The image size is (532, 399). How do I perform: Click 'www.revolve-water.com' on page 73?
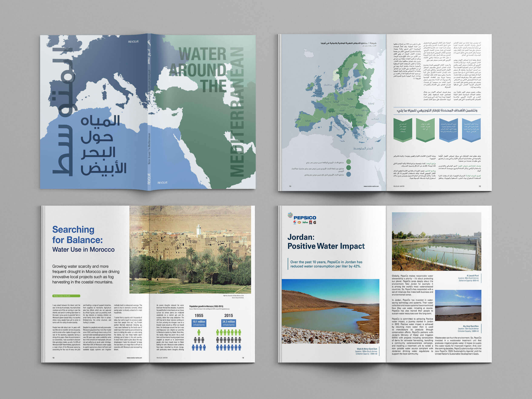[x=371, y=186]
